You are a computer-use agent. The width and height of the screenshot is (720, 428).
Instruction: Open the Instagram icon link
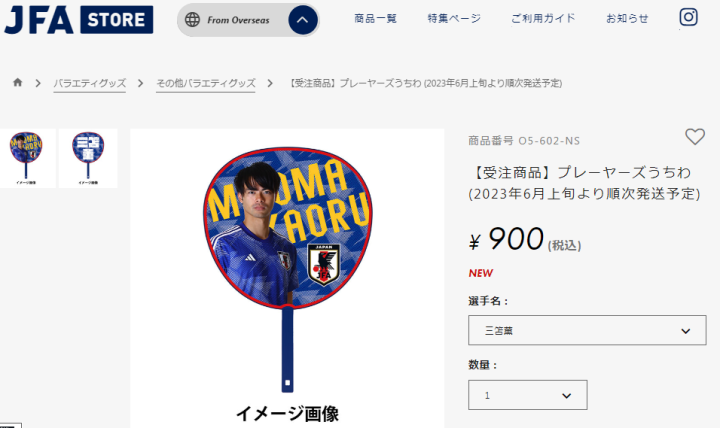pos(688,17)
